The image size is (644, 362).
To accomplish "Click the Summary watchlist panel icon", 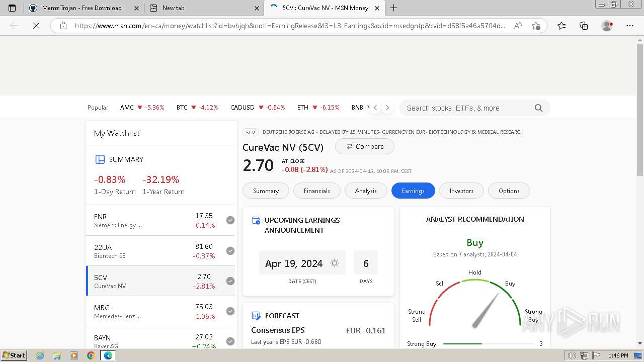I will [x=100, y=159].
